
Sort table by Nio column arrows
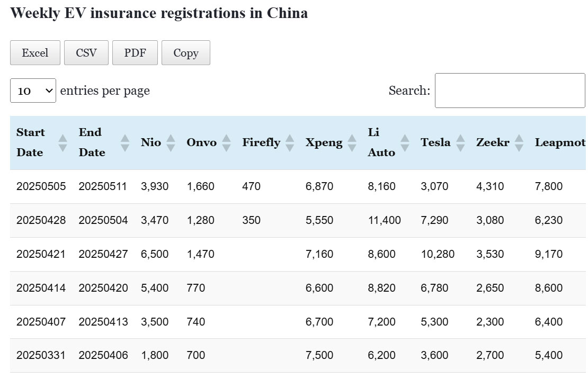click(x=171, y=142)
